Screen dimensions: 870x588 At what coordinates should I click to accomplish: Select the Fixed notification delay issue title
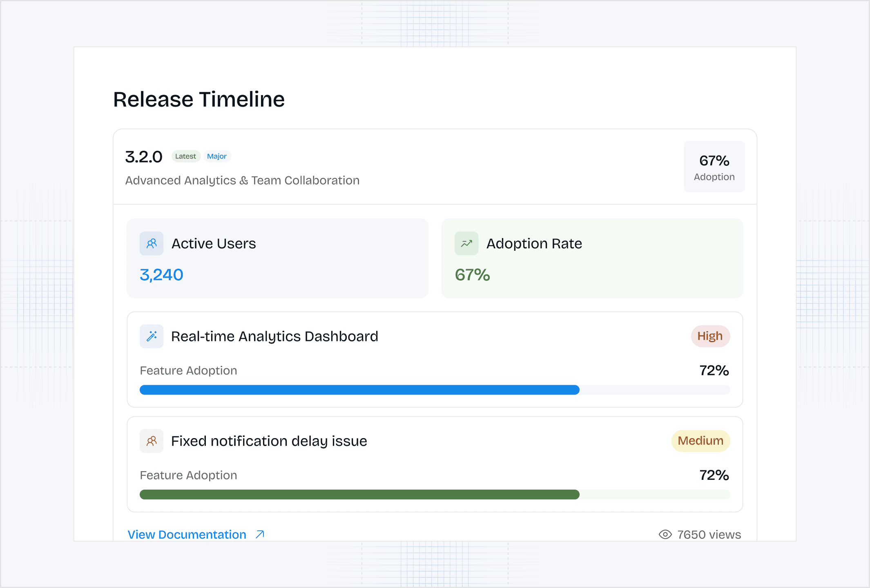269,441
